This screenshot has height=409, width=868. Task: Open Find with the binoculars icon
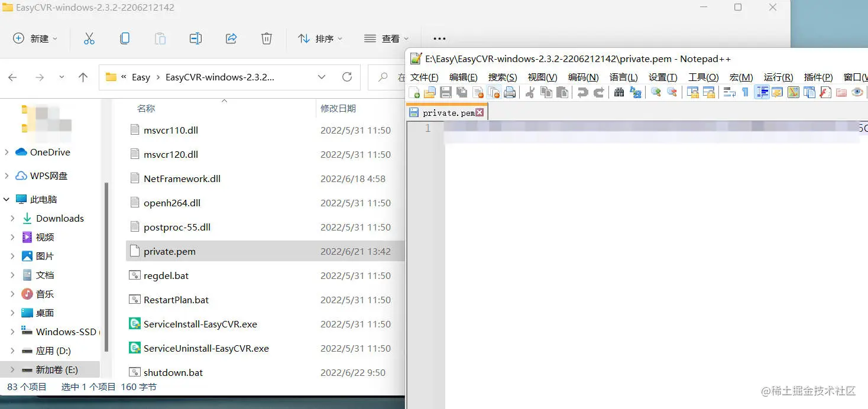tap(619, 92)
